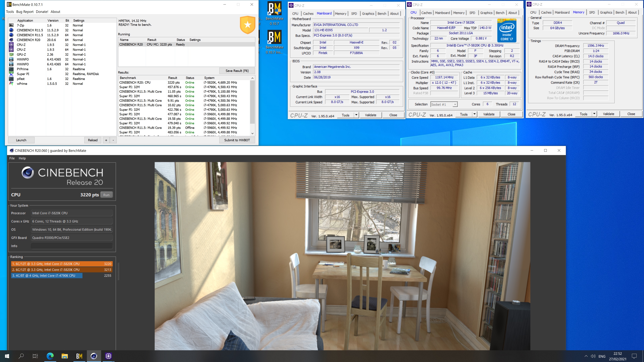Select ranking entry 1 score 3220 bar
Screen dimensions: 644x362
click(x=62, y=264)
